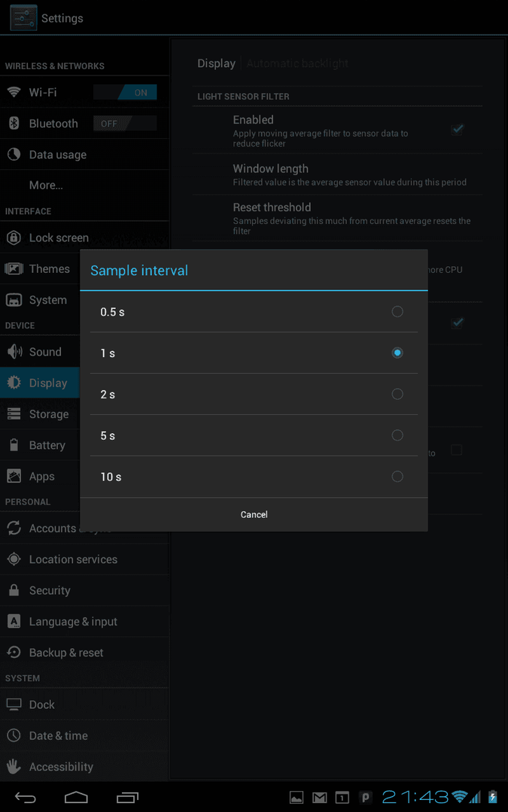The image size is (508, 812).
Task: Pick the 5 s interval option
Action: [254, 435]
